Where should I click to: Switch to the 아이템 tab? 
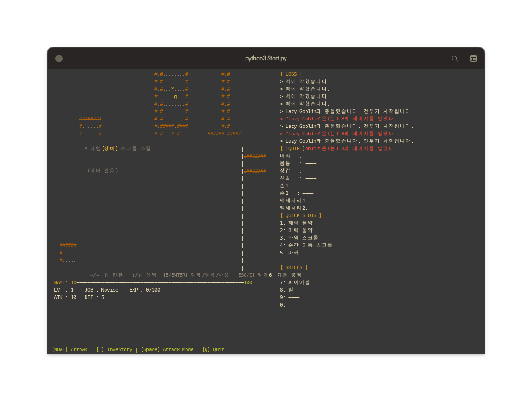click(x=92, y=148)
